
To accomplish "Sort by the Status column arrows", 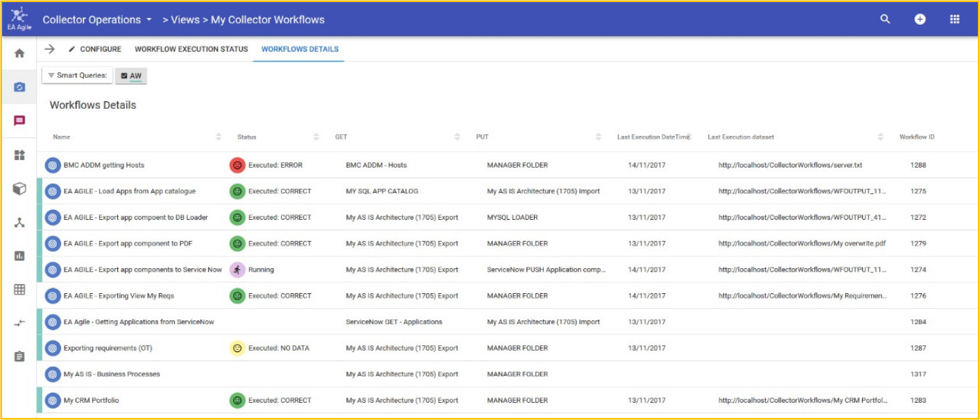I will [316, 137].
